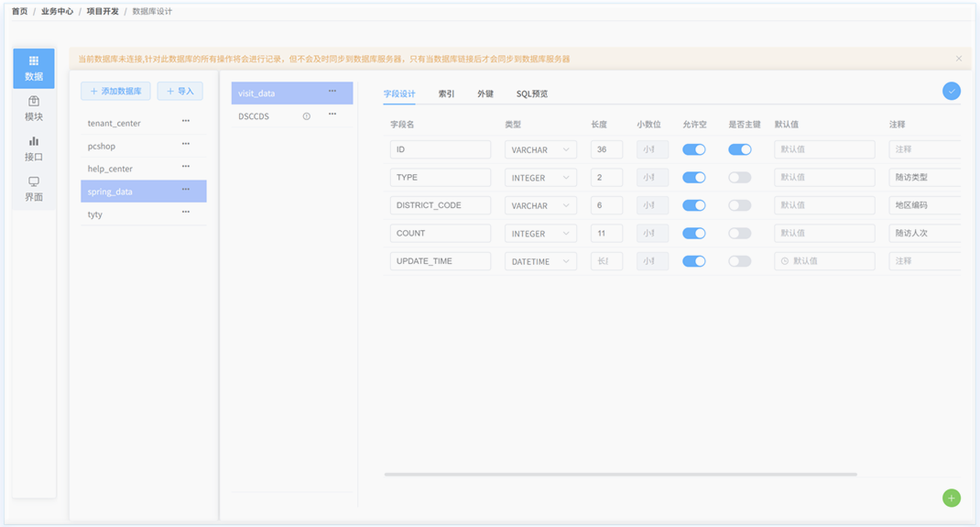
Task: Click the green plus add-field button
Action: tap(952, 498)
